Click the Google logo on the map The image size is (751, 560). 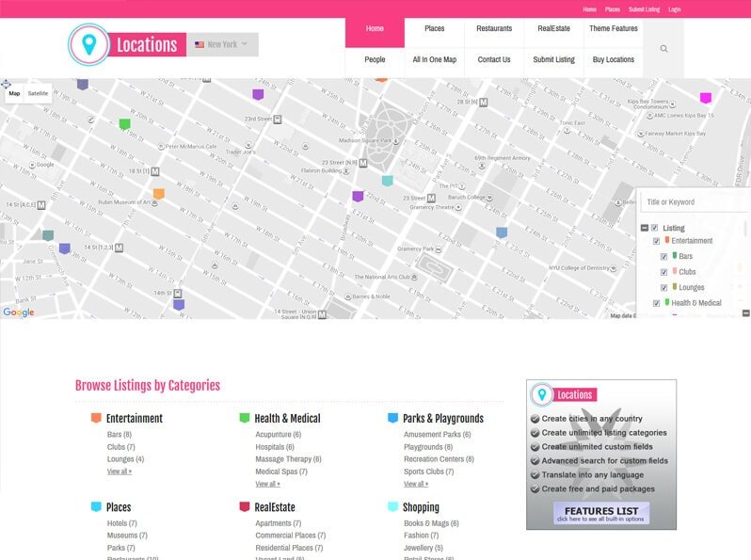tap(19, 312)
